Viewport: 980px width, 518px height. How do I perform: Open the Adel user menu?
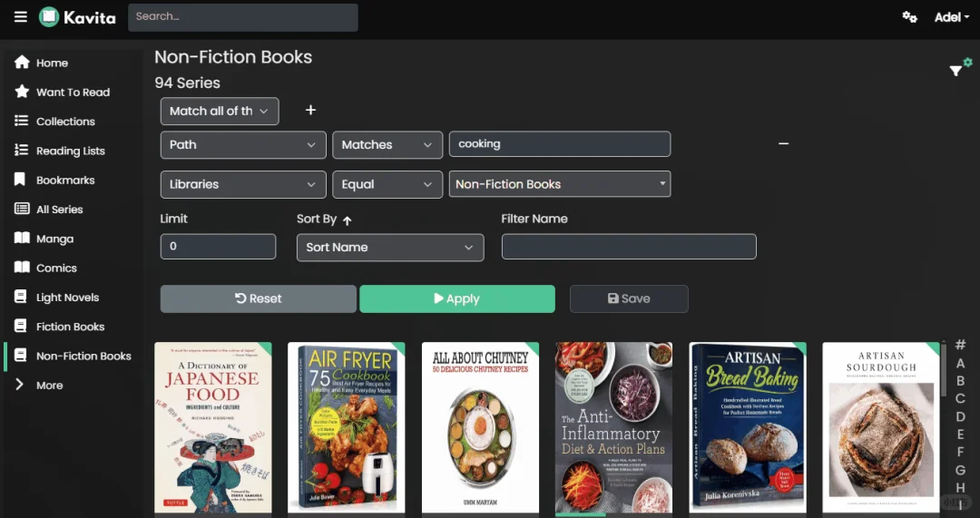(951, 17)
